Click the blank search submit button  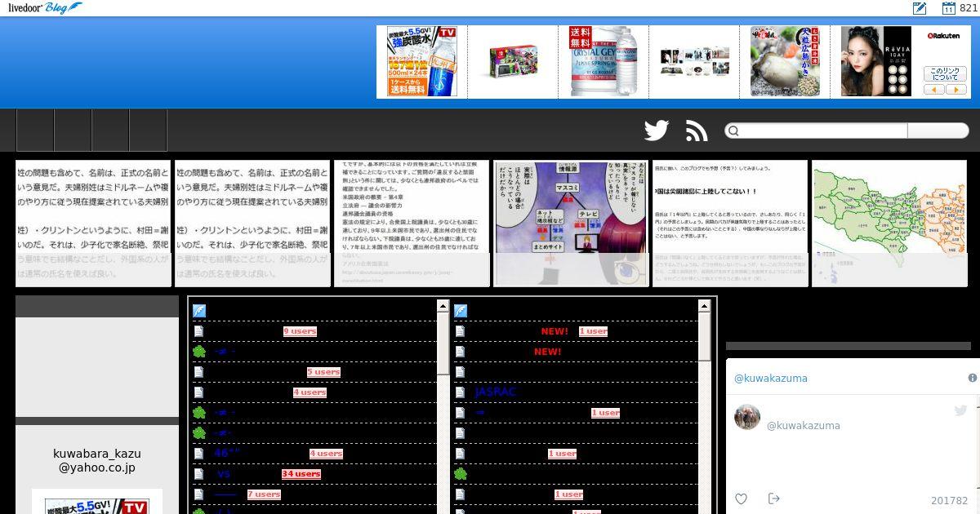pyautogui.click(x=938, y=131)
